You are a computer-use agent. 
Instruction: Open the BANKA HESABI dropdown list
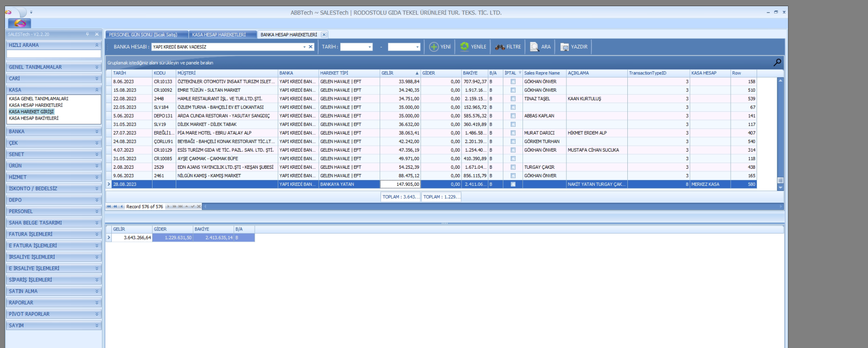304,47
